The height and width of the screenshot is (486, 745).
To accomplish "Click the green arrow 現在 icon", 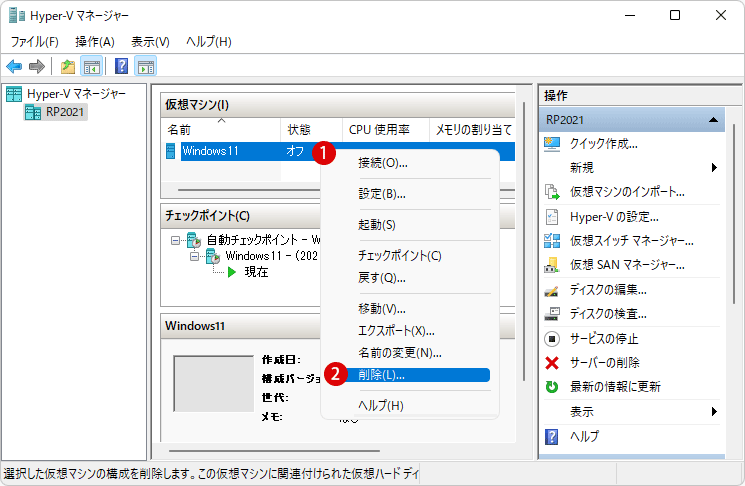I will pos(232,272).
